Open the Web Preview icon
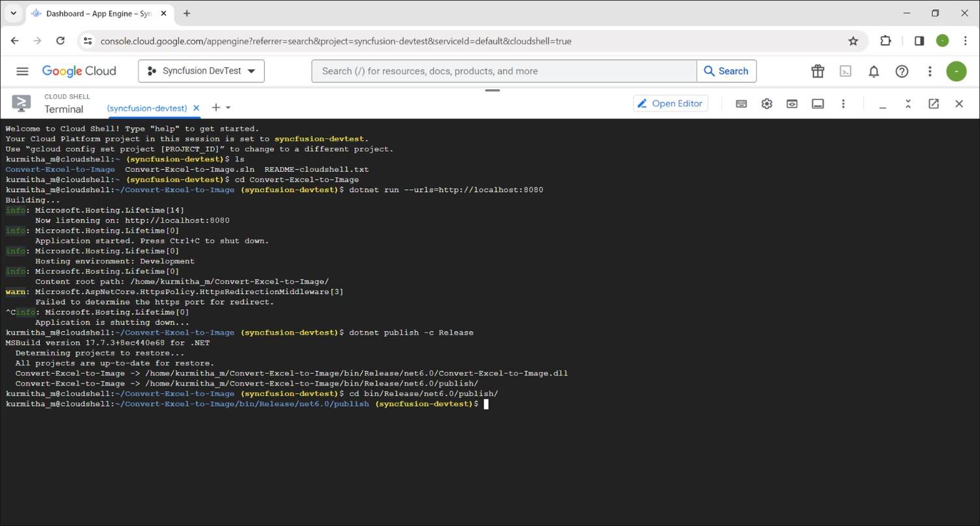980x526 pixels. (x=792, y=104)
